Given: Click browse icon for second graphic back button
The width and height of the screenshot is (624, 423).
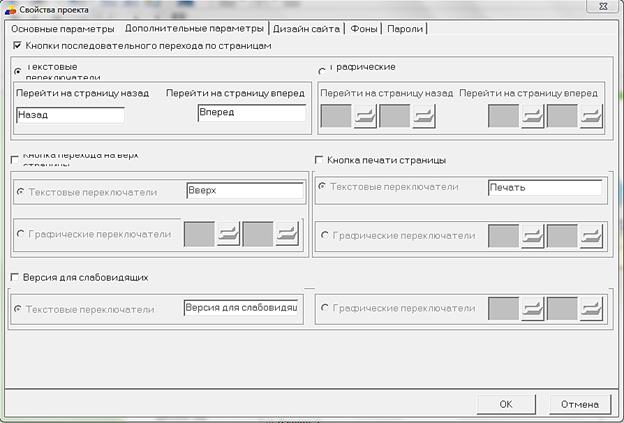Looking at the screenshot, I should pyautogui.click(x=424, y=116).
